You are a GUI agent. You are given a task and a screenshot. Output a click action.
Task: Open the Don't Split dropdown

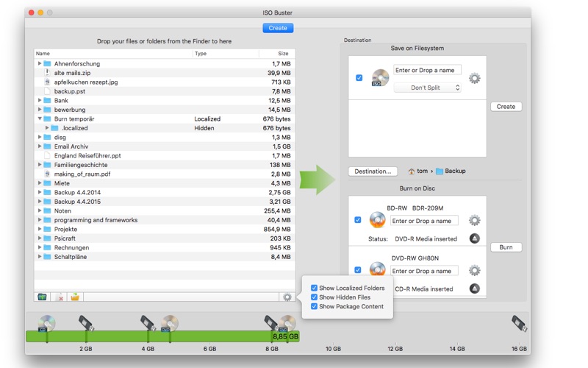tap(427, 88)
